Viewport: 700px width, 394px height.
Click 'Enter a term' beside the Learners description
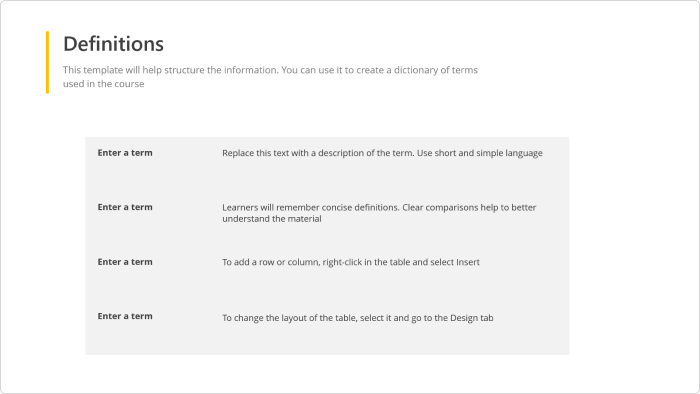click(125, 207)
